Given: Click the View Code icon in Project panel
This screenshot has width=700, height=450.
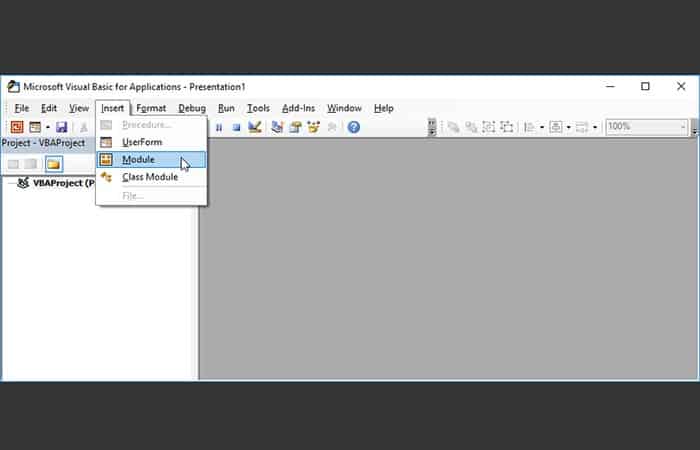Looking at the screenshot, I should click(13, 164).
